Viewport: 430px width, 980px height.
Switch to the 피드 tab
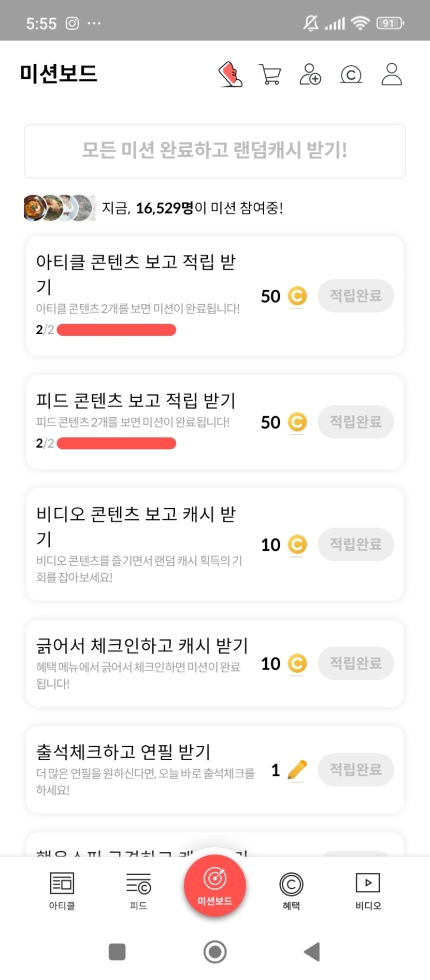coord(138,890)
